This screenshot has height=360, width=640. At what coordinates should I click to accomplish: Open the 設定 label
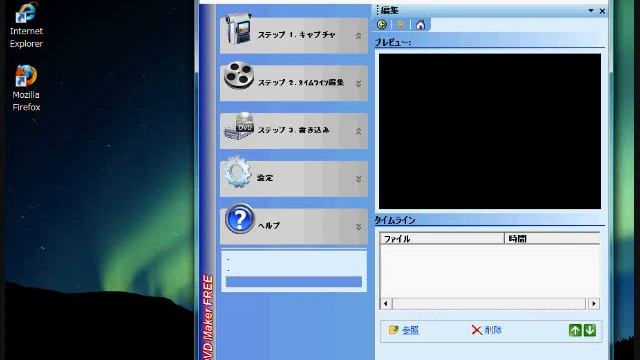(x=265, y=178)
